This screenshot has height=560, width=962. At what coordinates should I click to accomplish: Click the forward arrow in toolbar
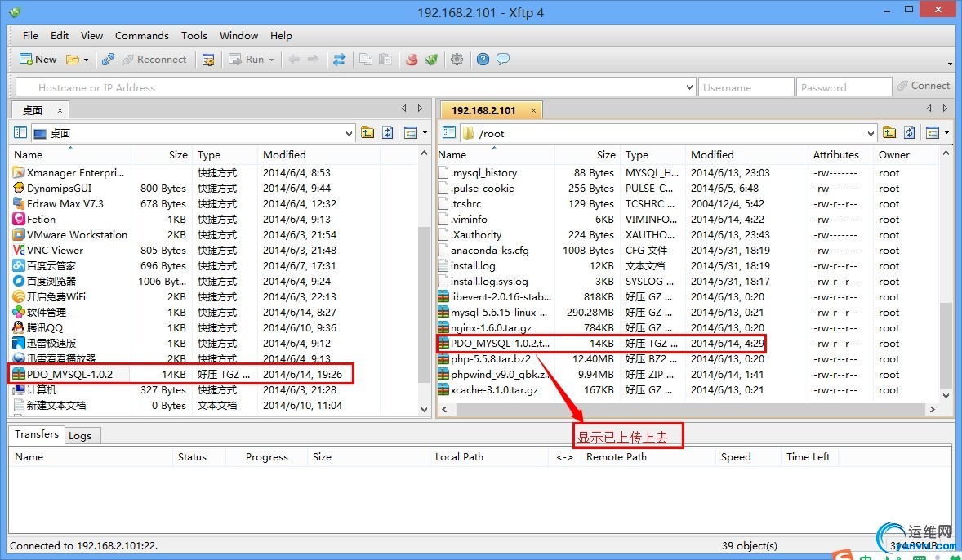click(313, 60)
